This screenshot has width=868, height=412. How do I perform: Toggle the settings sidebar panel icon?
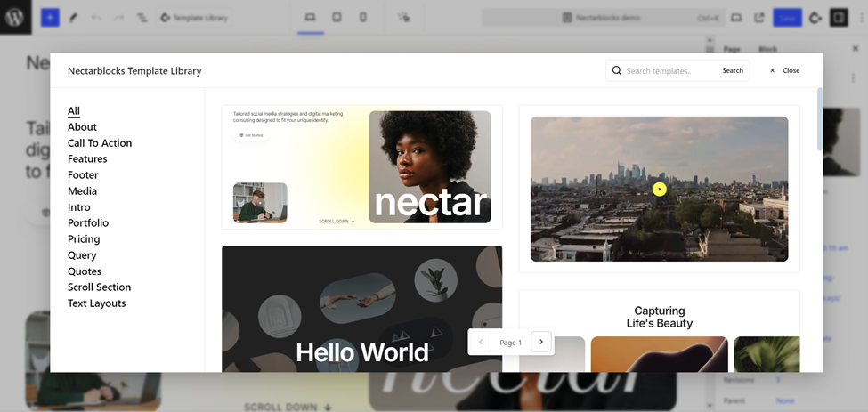[x=839, y=18]
